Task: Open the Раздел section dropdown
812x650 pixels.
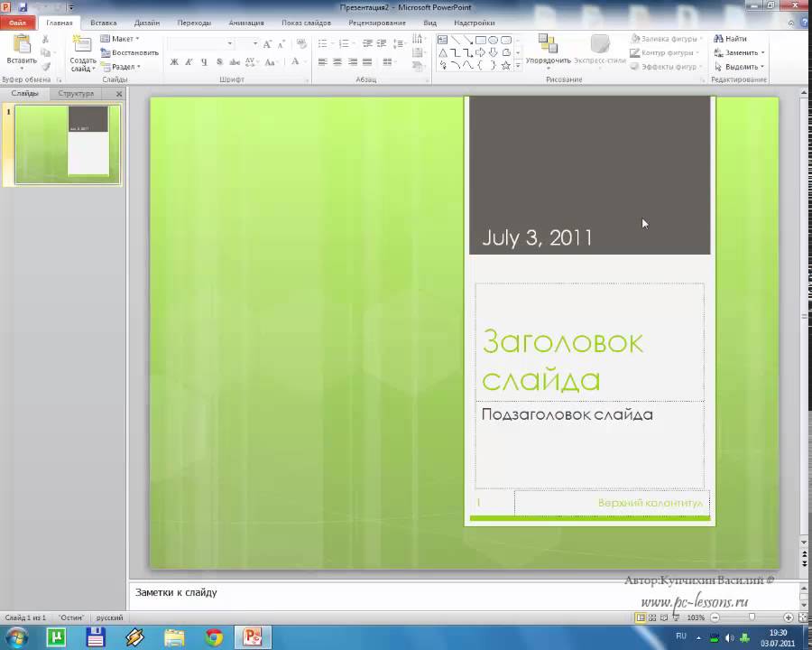Action: click(x=121, y=67)
